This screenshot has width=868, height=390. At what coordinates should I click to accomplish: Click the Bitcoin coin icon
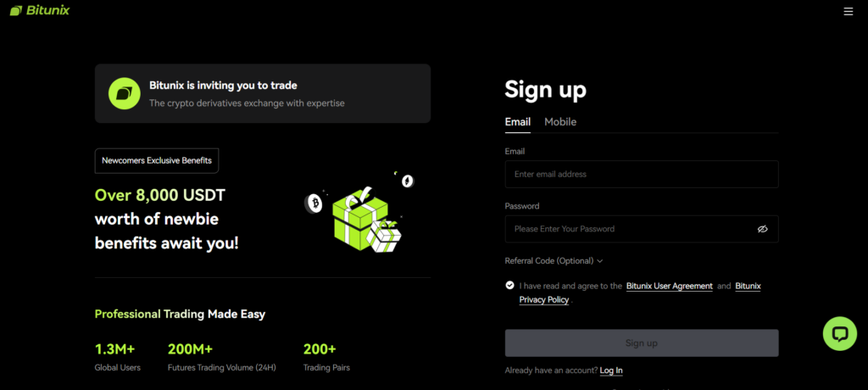click(314, 203)
